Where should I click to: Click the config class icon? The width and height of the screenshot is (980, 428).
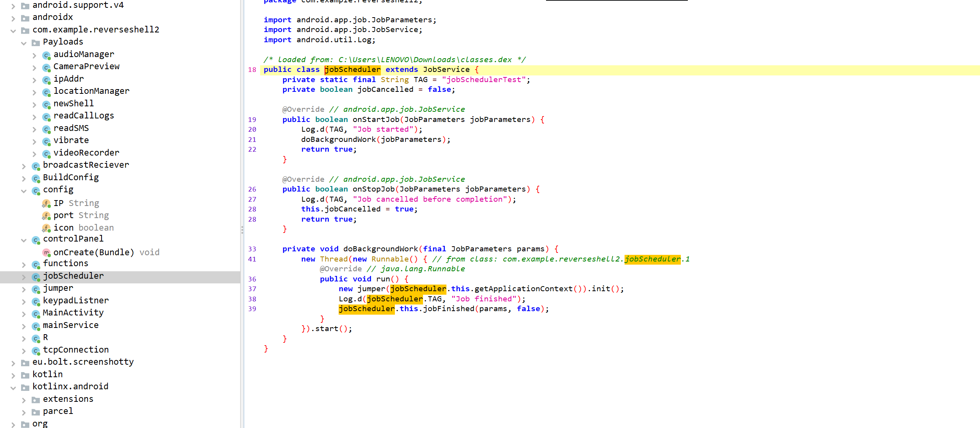(36, 191)
